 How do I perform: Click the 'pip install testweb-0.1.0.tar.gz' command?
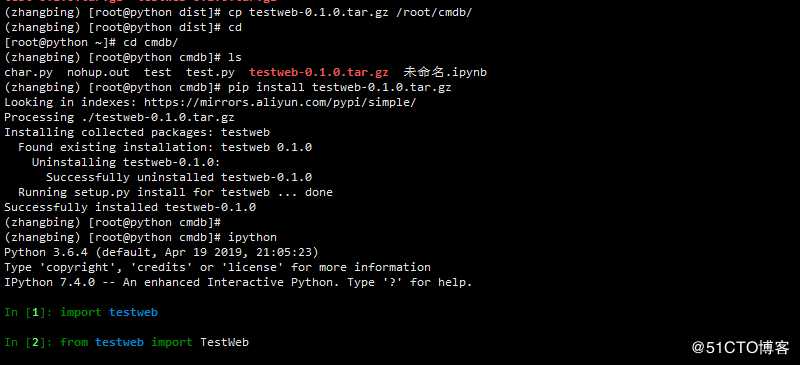click(339, 87)
